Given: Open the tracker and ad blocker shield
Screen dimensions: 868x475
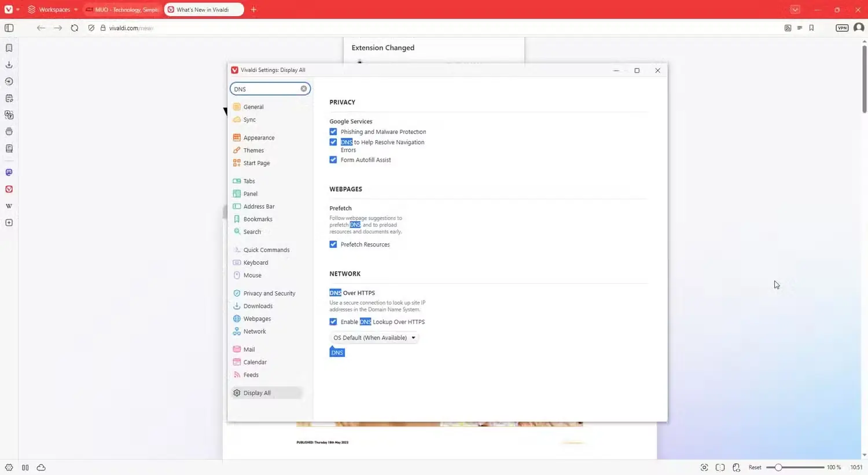Looking at the screenshot, I should (x=91, y=28).
